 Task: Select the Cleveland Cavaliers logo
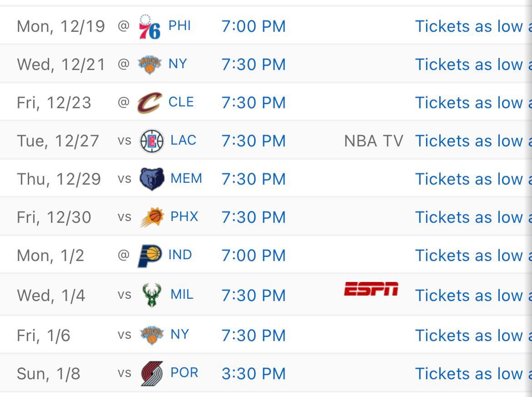(x=149, y=103)
